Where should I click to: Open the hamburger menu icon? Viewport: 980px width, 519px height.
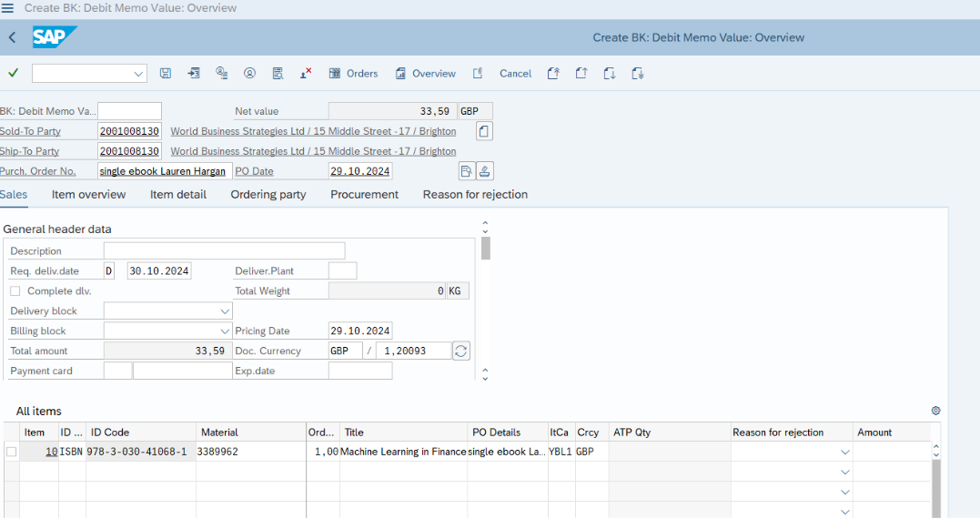pos(7,8)
